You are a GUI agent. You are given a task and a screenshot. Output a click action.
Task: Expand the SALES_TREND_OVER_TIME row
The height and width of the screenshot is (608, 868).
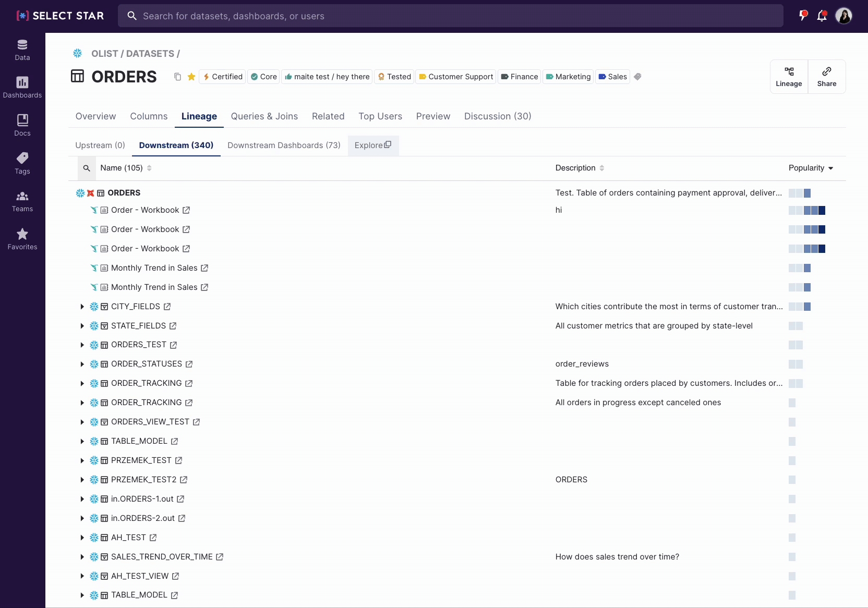(82, 557)
